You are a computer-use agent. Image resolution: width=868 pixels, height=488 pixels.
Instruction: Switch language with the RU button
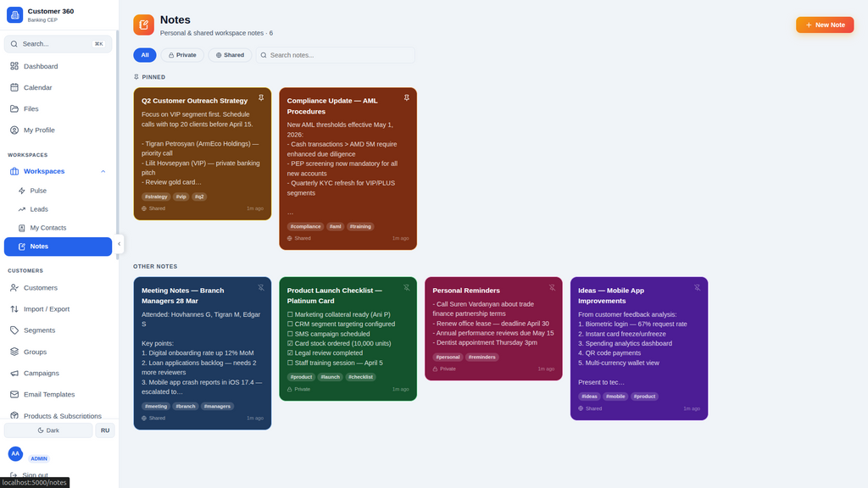pyautogui.click(x=105, y=430)
